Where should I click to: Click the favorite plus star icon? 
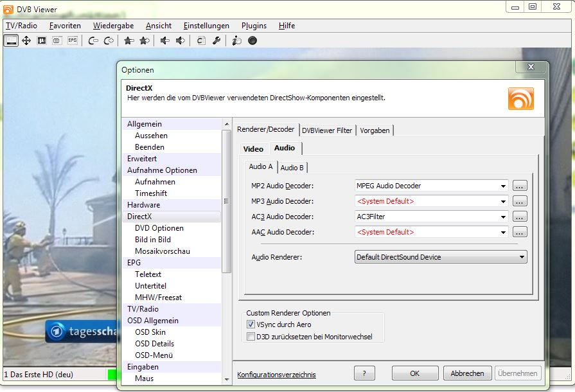[x=145, y=40]
